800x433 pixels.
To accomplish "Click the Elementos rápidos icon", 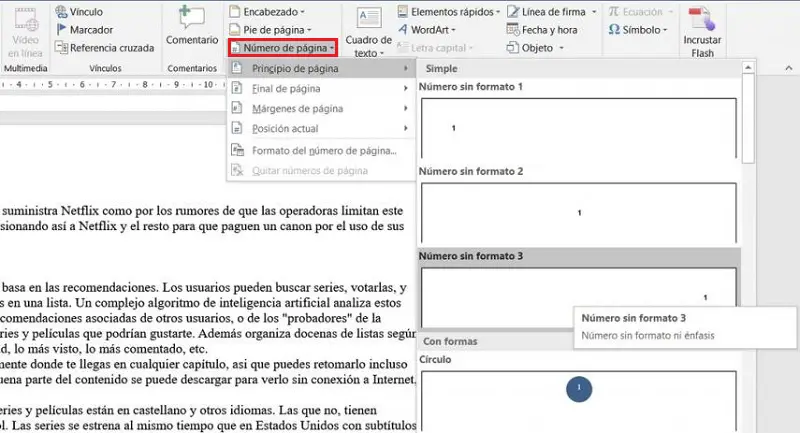I will point(403,11).
